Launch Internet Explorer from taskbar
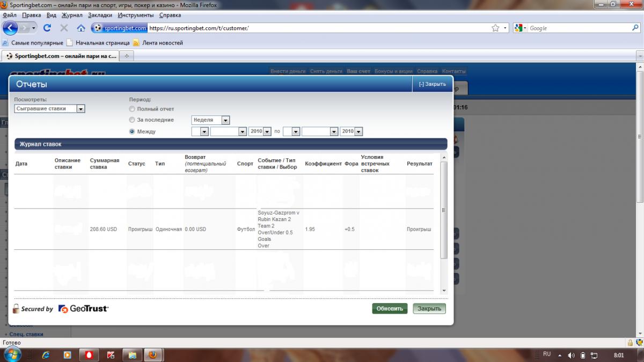This screenshot has width=644, height=362. (x=46, y=355)
